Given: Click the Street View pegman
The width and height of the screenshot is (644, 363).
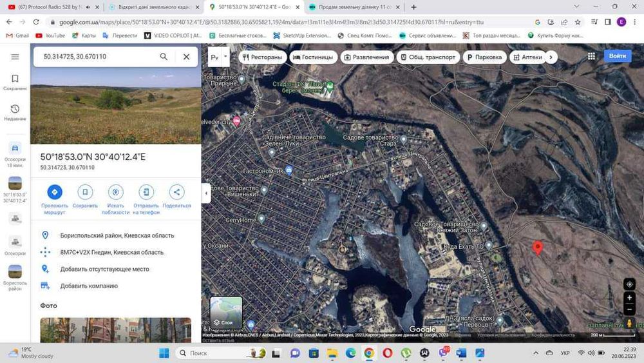Looking at the screenshot, I should point(629,323).
